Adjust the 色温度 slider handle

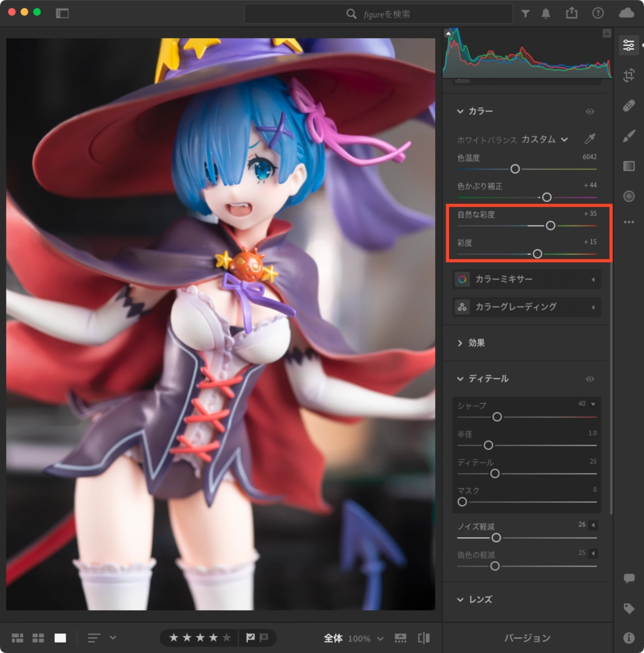pyautogui.click(x=515, y=169)
